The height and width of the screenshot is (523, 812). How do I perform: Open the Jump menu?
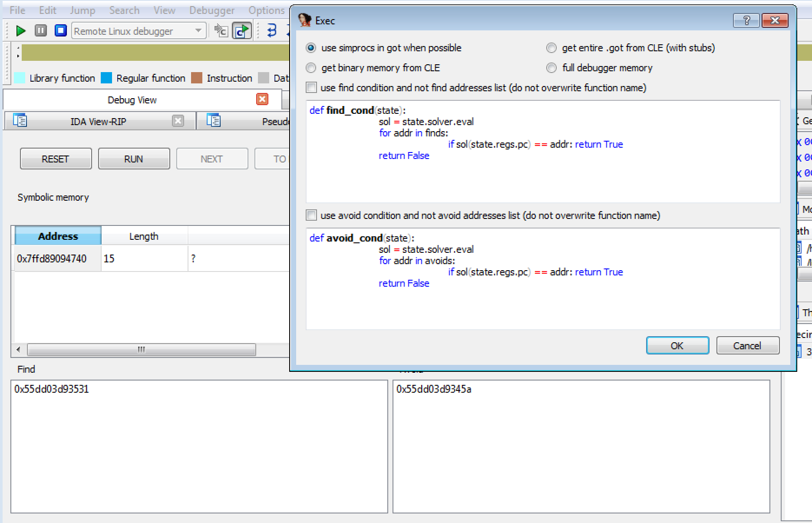[x=83, y=10]
